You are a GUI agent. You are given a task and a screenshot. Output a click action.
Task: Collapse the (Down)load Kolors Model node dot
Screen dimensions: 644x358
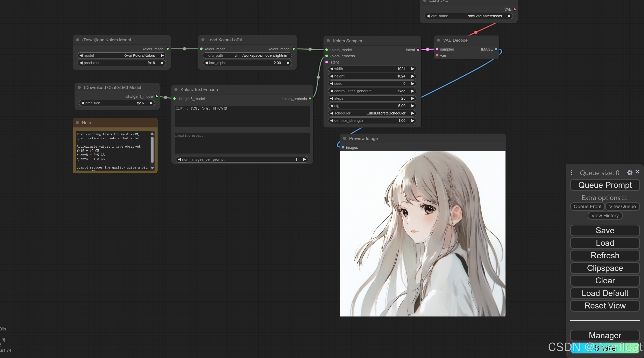point(78,40)
